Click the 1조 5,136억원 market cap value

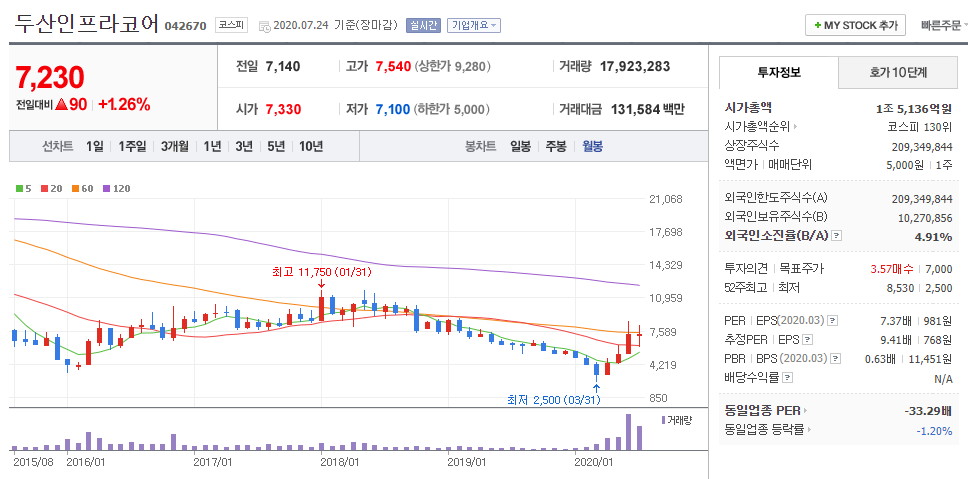tap(914, 109)
